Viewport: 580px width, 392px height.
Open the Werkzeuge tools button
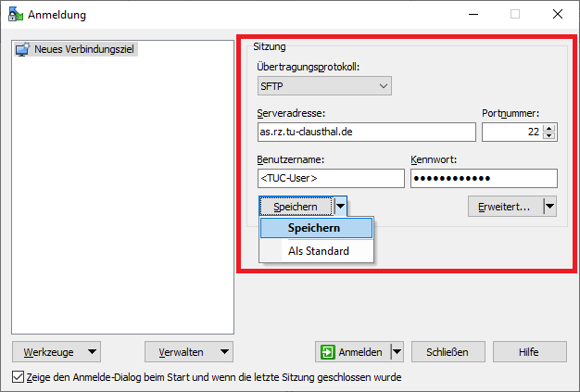tap(56, 352)
